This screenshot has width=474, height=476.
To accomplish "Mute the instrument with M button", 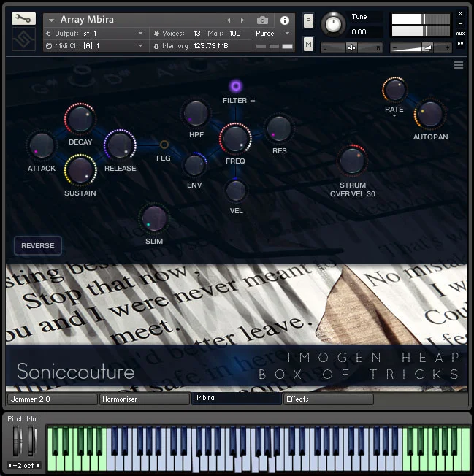I will coord(308,45).
